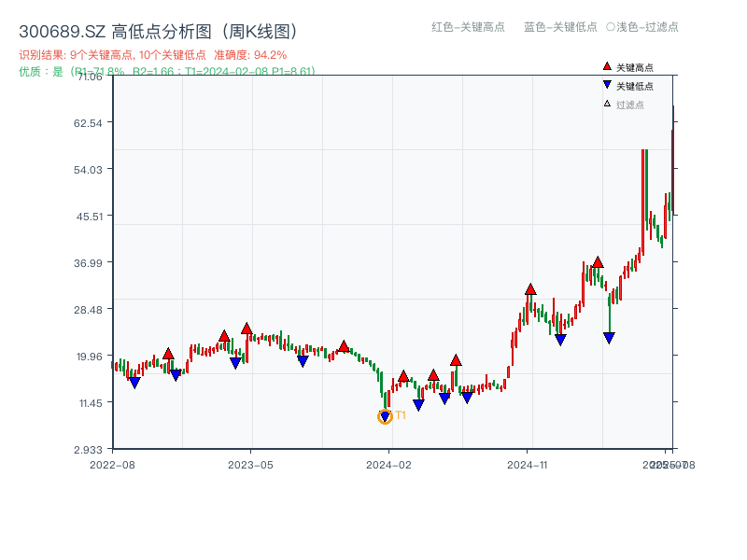Click the orange T1 text label

click(x=401, y=415)
